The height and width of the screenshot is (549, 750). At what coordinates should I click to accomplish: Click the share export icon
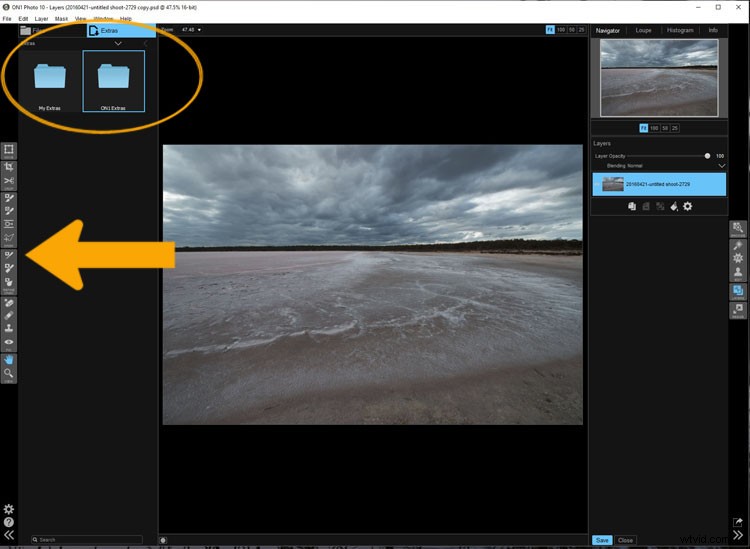738,522
